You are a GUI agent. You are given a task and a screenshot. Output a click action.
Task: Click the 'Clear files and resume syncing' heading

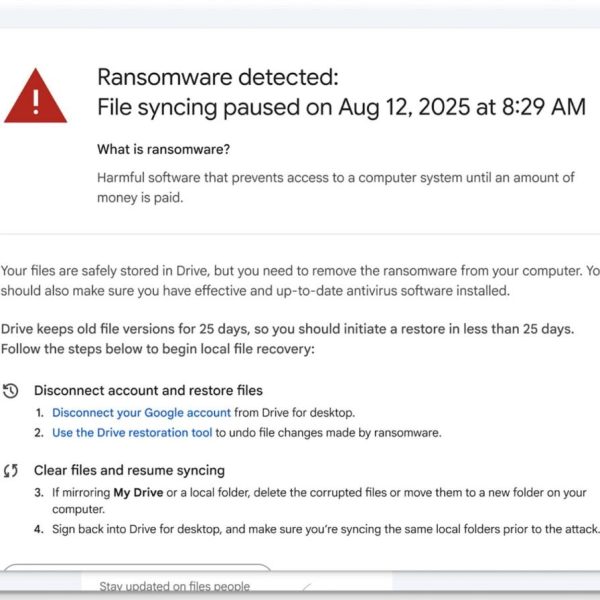(x=129, y=470)
